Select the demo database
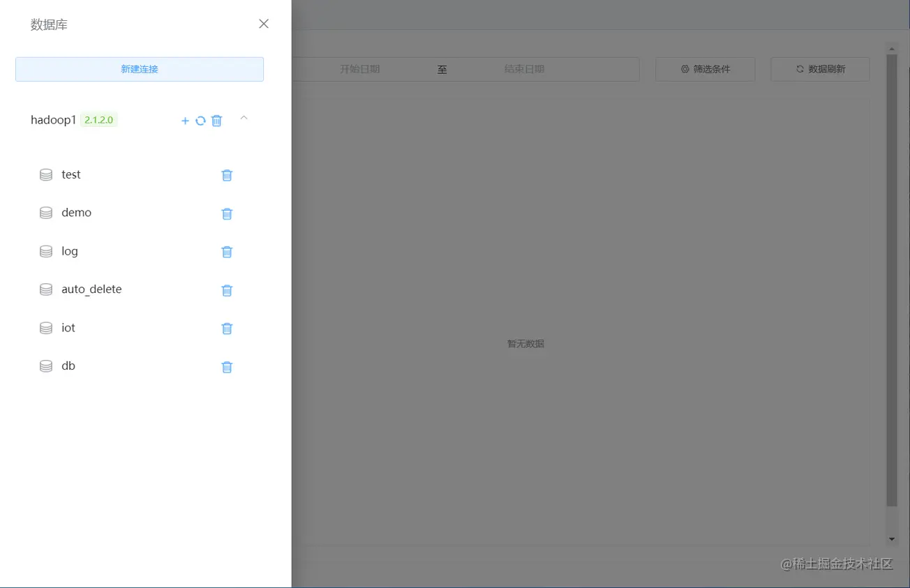Image resolution: width=910 pixels, height=588 pixels. click(76, 213)
